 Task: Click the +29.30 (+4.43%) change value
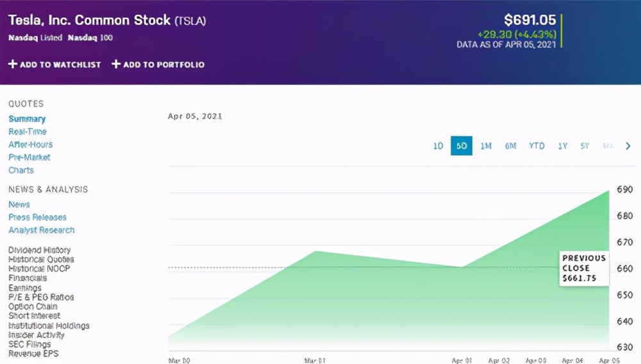tap(517, 35)
